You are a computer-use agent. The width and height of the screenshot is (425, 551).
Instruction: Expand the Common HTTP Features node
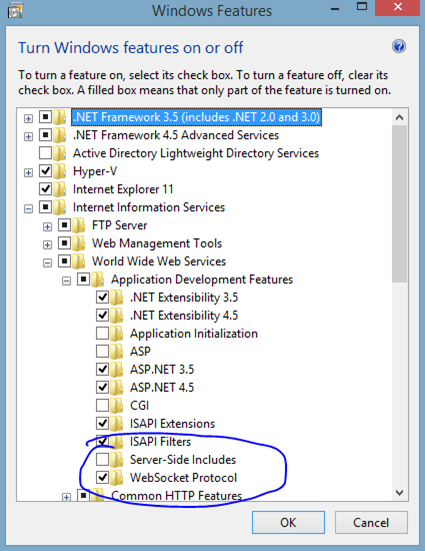pyautogui.click(x=66, y=497)
